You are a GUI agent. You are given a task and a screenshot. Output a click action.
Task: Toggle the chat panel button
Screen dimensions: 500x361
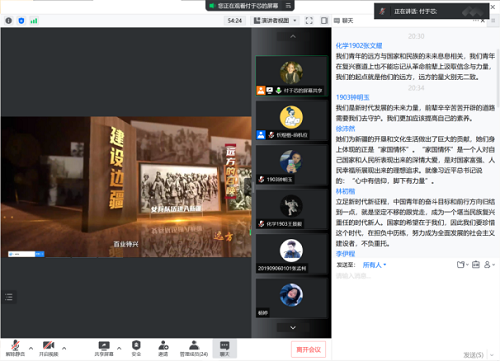[x=225, y=348]
